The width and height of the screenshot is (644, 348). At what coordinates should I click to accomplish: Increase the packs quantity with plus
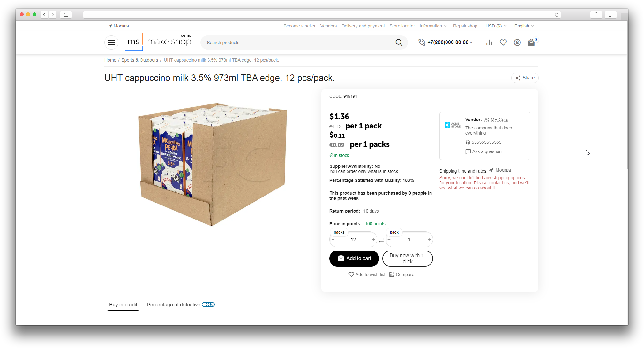(373, 240)
